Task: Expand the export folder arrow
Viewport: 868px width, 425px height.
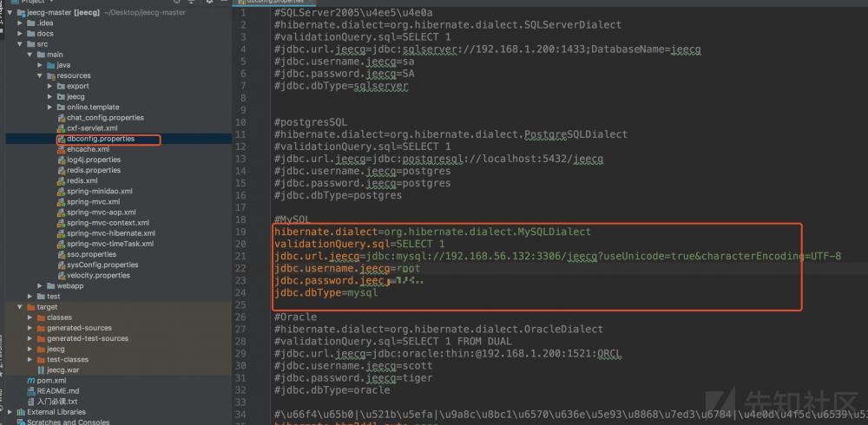Action: click(x=50, y=86)
